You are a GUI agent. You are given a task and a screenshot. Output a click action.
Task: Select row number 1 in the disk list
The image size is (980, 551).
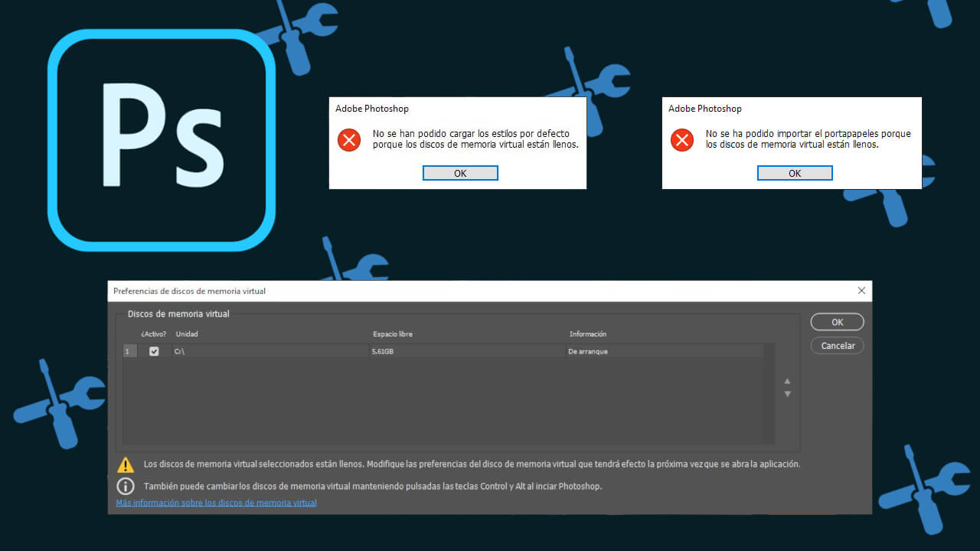(x=129, y=351)
